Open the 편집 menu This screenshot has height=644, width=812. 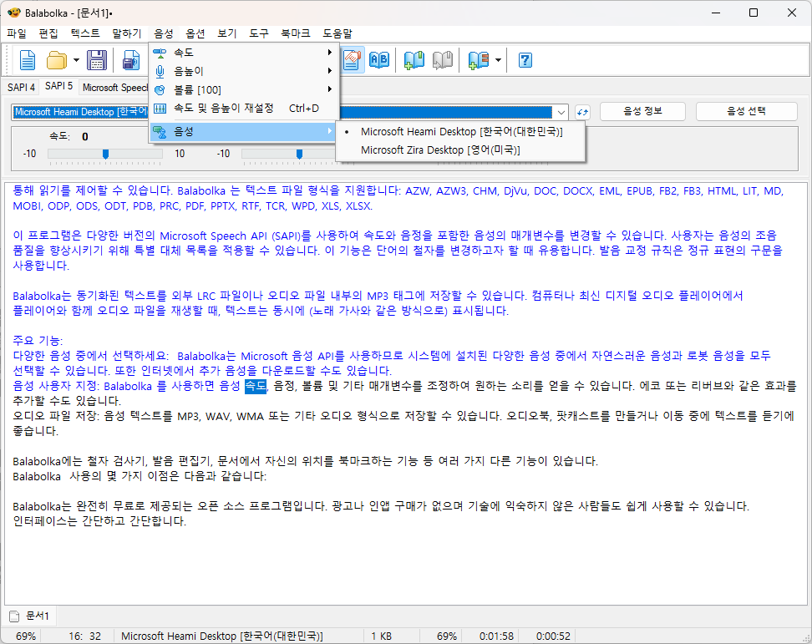[48, 33]
